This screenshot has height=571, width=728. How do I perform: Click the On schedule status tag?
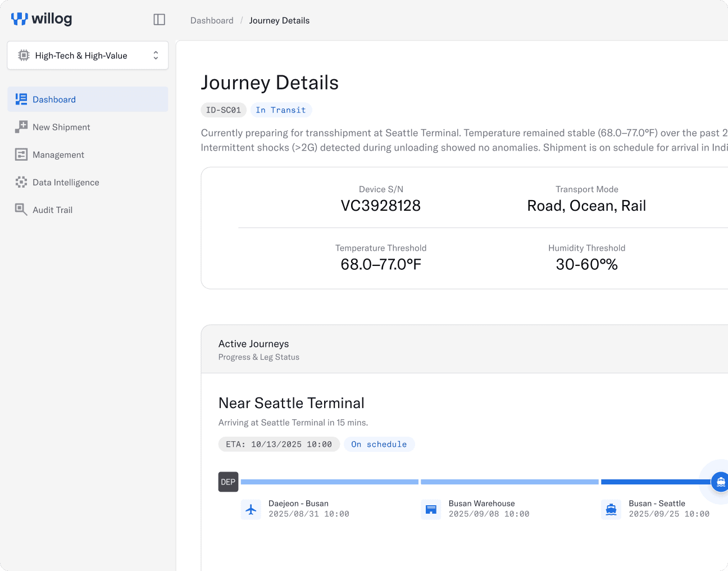(x=379, y=444)
